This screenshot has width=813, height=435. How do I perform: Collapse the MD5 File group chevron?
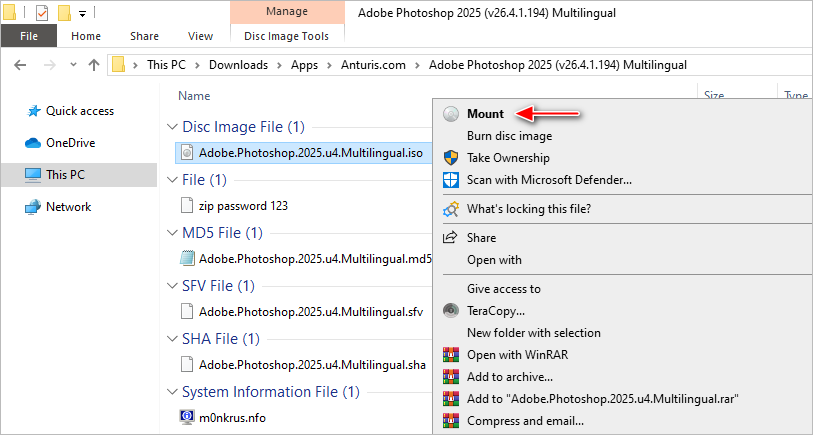click(171, 233)
